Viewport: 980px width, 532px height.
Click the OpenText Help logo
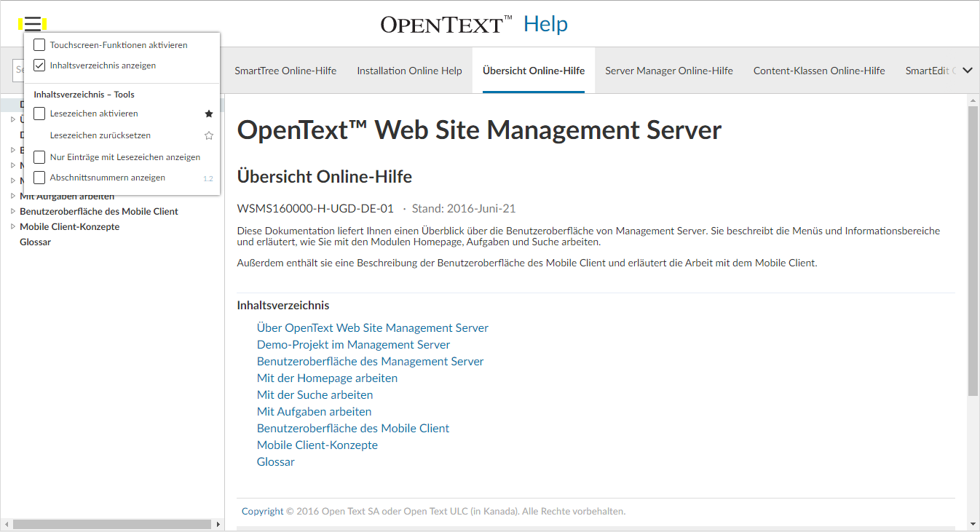pos(474,24)
